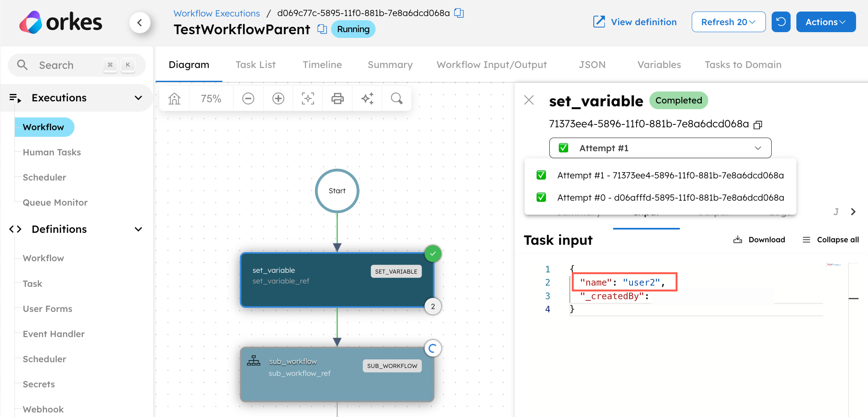
Task: Click the Search input field
Action: coord(77,65)
